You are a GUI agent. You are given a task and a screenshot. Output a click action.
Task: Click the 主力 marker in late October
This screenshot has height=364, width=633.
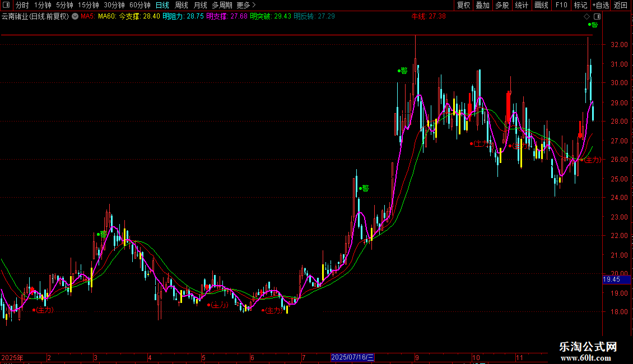(x=519, y=146)
